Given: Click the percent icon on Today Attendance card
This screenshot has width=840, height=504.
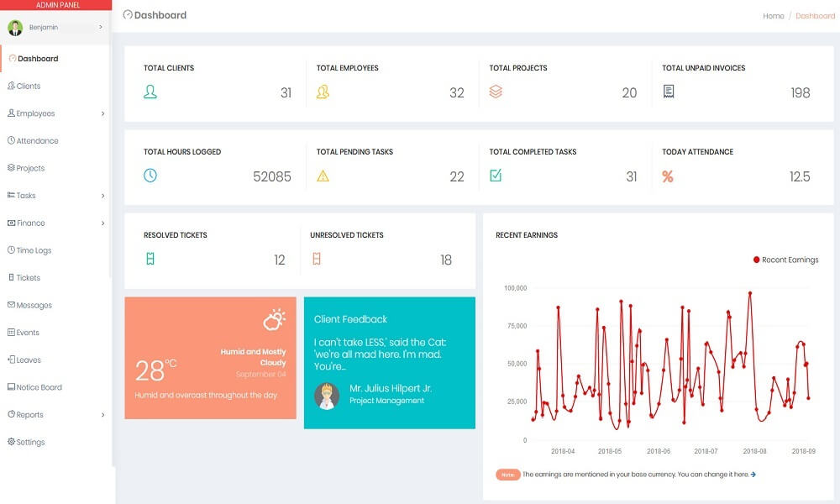Looking at the screenshot, I should pyautogui.click(x=666, y=175).
